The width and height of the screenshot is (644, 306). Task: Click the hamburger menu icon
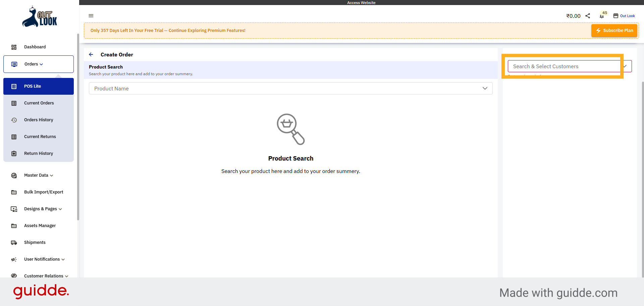pos(91,16)
